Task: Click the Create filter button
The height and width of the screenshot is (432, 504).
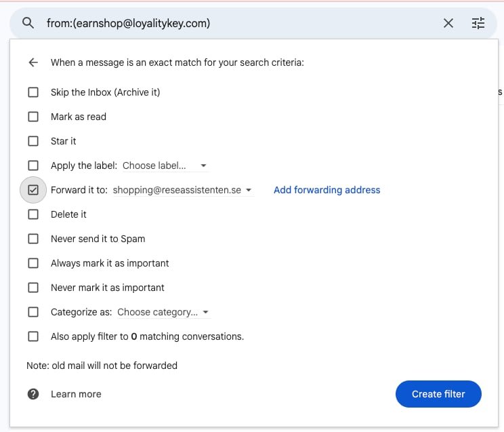Action: (x=438, y=394)
